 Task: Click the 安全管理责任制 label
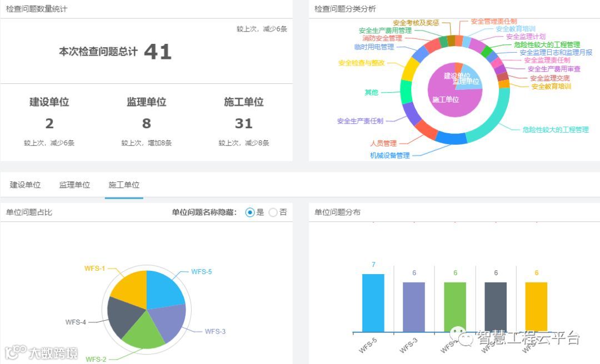(x=494, y=22)
